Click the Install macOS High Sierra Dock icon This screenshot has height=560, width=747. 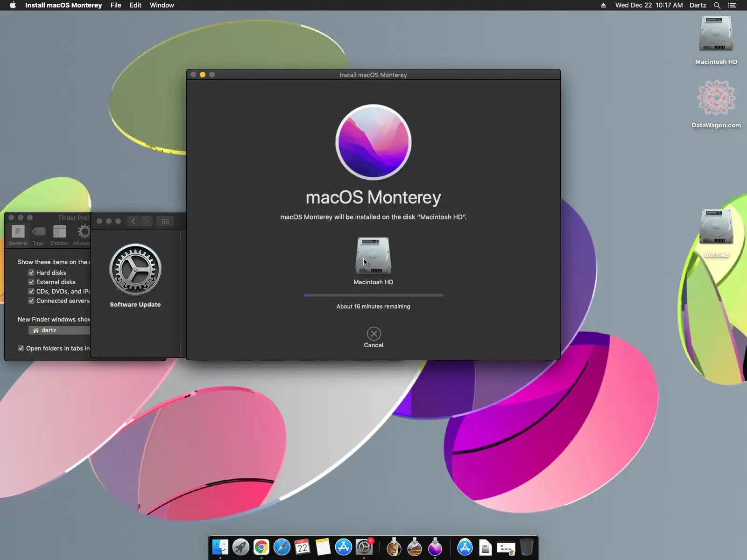click(x=415, y=547)
